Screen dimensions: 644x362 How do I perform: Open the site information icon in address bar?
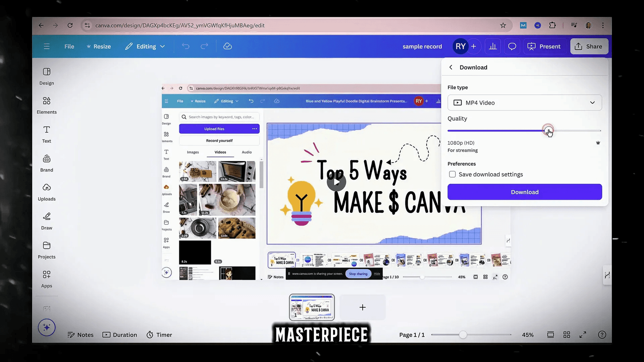pos(87,25)
